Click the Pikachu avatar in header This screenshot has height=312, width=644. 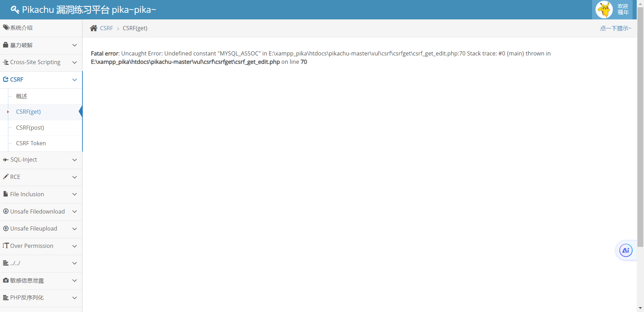tap(604, 9)
